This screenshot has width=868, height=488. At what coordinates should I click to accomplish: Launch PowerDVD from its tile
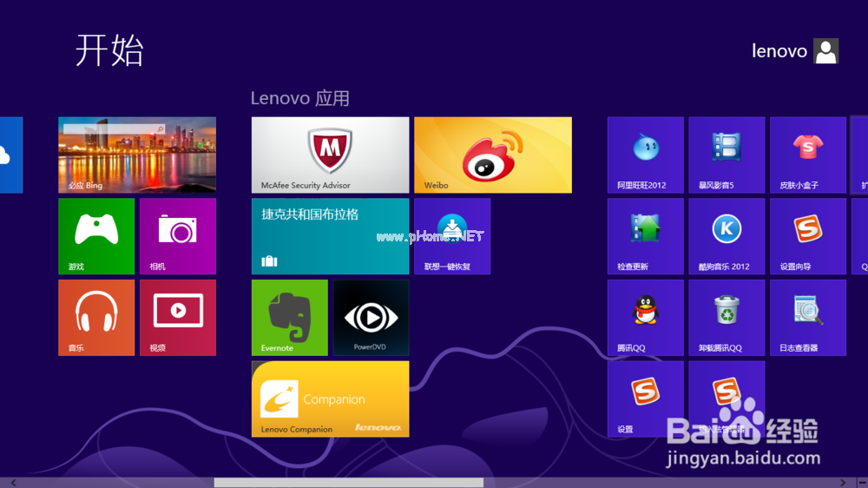pos(371,318)
